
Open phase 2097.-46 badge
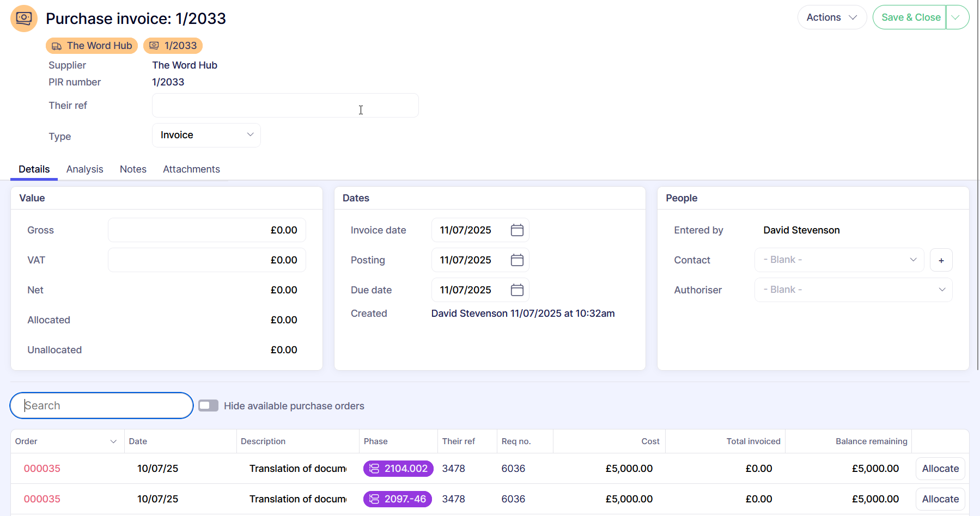click(397, 499)
